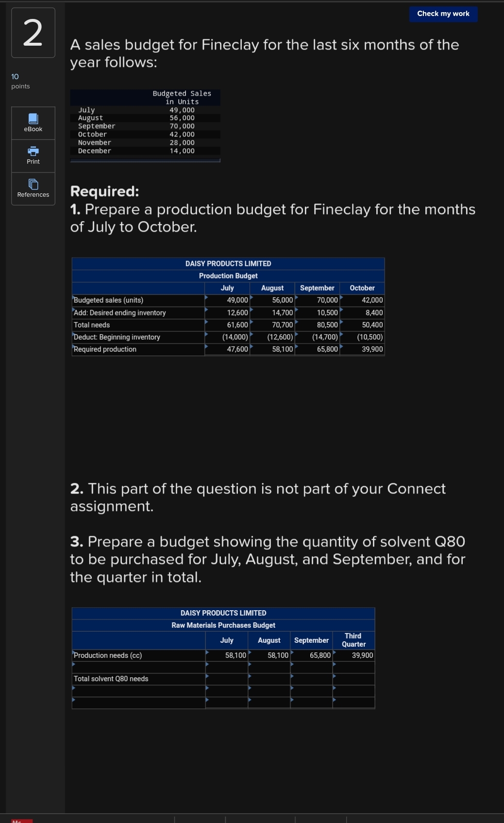Click August production needs cell in Raw Materials budget
Viewport: 504px width, 823px height.
tap(269, 655)
